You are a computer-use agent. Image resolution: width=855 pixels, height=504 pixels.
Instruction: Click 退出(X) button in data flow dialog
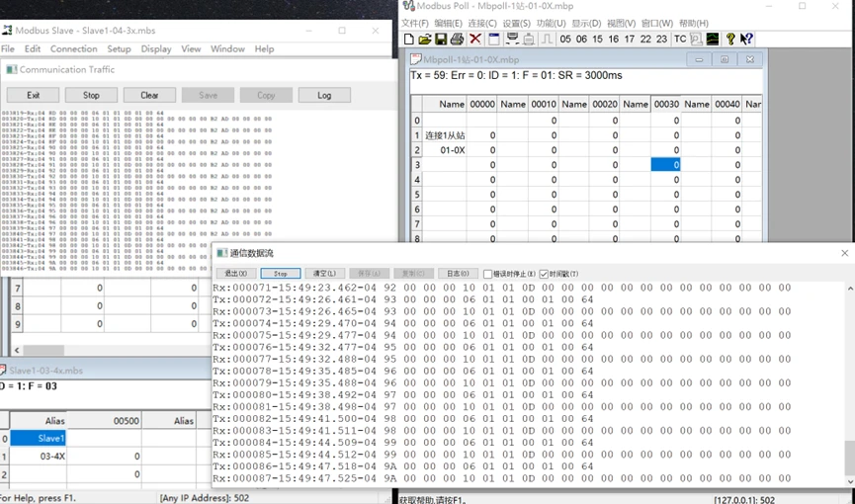[235, 274]
